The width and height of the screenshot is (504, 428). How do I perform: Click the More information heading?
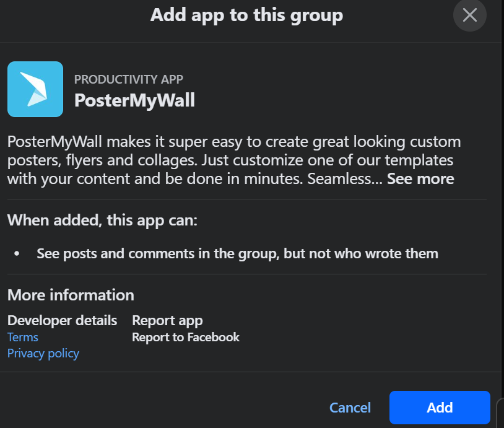71,295
